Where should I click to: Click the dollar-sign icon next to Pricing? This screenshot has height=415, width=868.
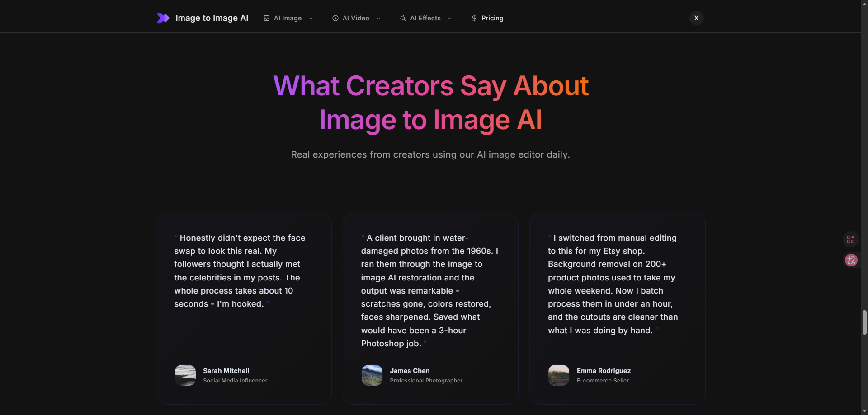click(x=474, y=18)
